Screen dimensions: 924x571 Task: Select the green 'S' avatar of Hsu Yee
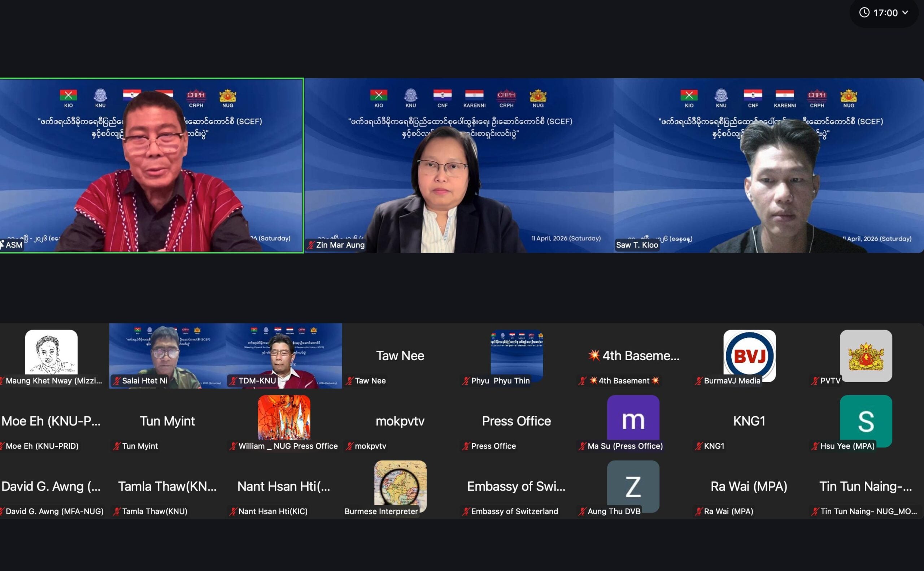(x=866, y=419)
